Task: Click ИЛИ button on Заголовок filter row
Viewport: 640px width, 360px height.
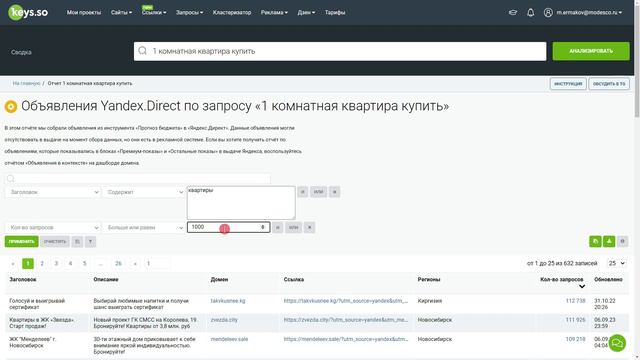Action: click(318, 192)
